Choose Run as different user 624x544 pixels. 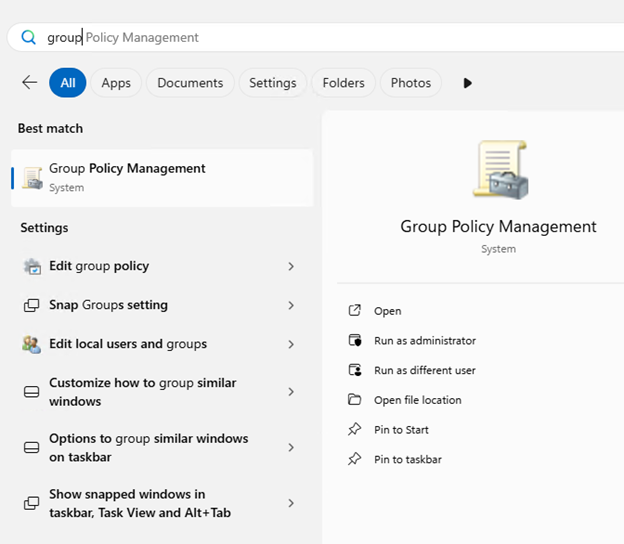[424, 370]
